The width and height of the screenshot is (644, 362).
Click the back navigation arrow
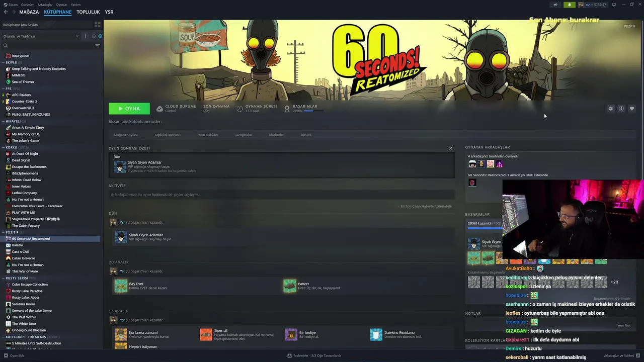pyautogui.click(x=6, y=12)
